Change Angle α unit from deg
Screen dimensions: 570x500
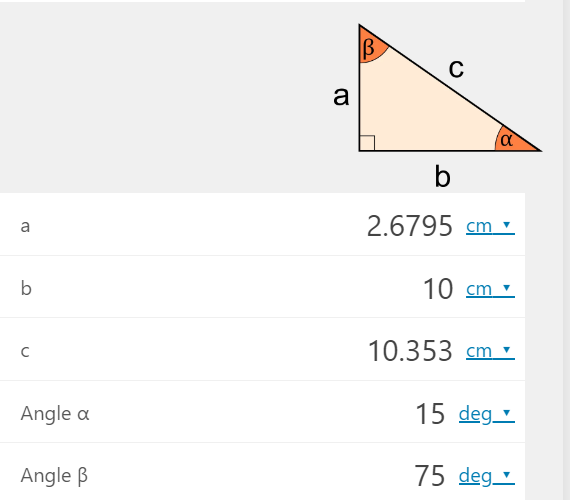486,414
